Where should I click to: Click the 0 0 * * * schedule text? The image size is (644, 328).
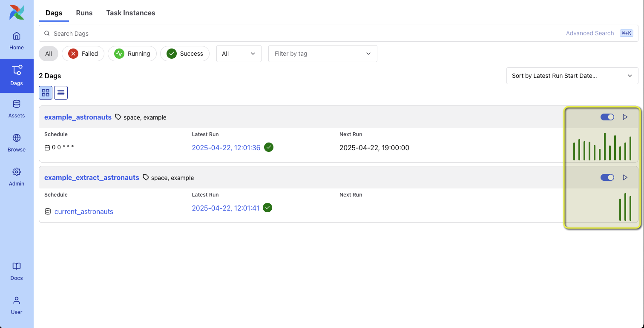click(63, 147)
